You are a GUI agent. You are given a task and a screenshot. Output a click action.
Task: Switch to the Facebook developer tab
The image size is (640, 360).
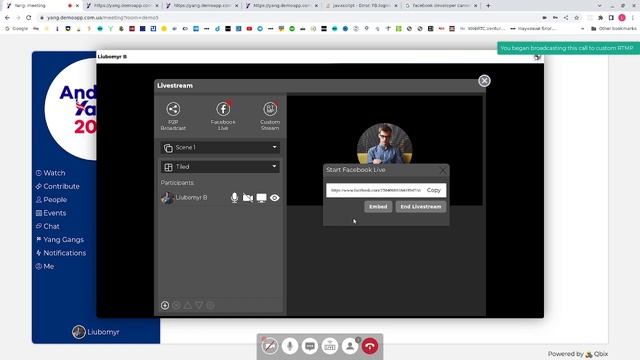pyautogui.click(x=441, y=6)
